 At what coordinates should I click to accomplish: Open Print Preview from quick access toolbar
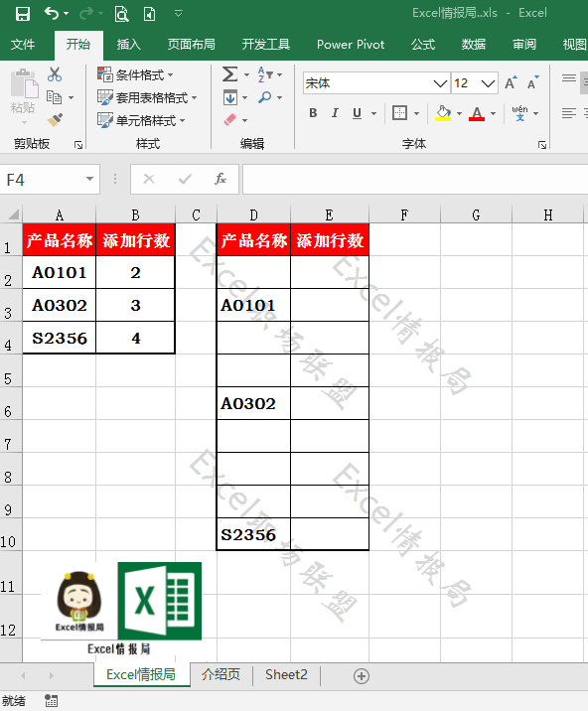tap(121, 14)
